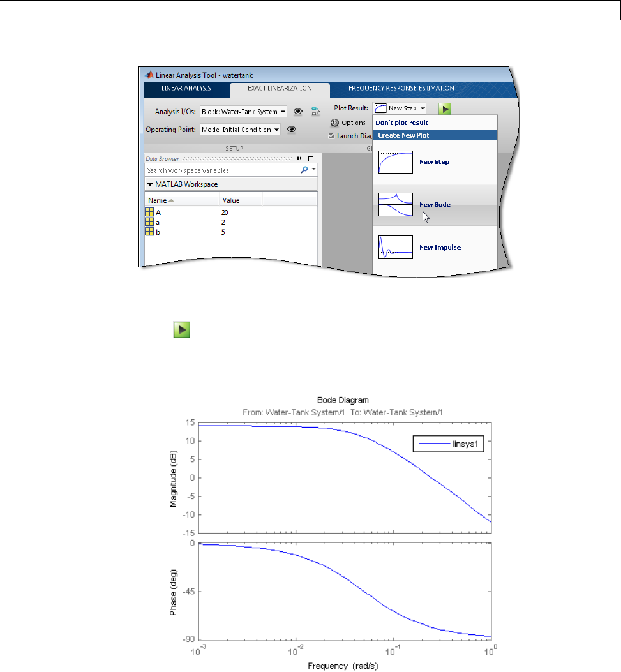The height and width of the screenshot is (672, 621).
Task: Click the New Step plot thumbnail
Action: click(396, 162)
